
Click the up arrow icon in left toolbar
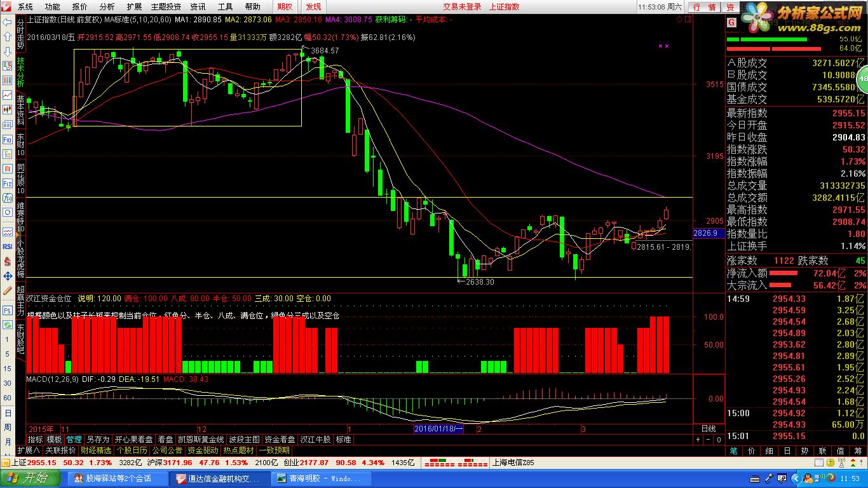8,36
